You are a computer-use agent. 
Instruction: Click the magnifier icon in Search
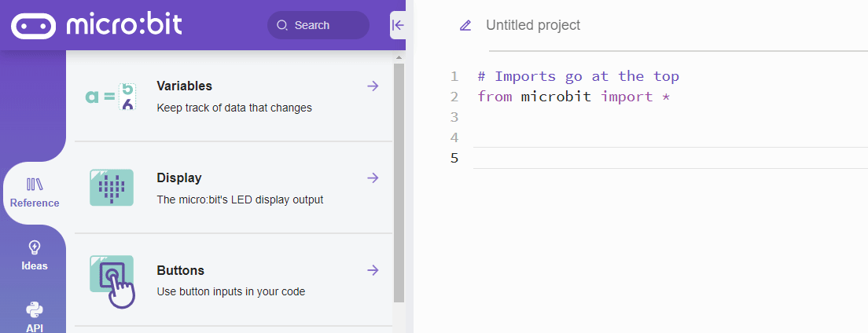[282, 25]
